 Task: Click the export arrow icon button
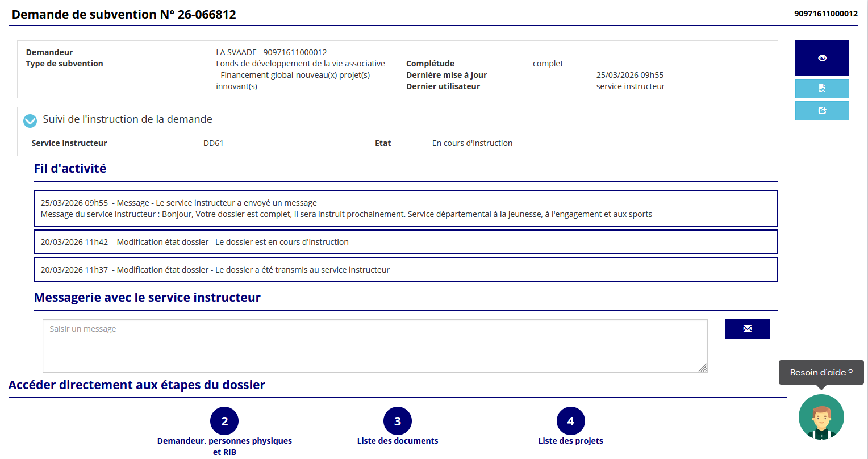tap(822, 111)
